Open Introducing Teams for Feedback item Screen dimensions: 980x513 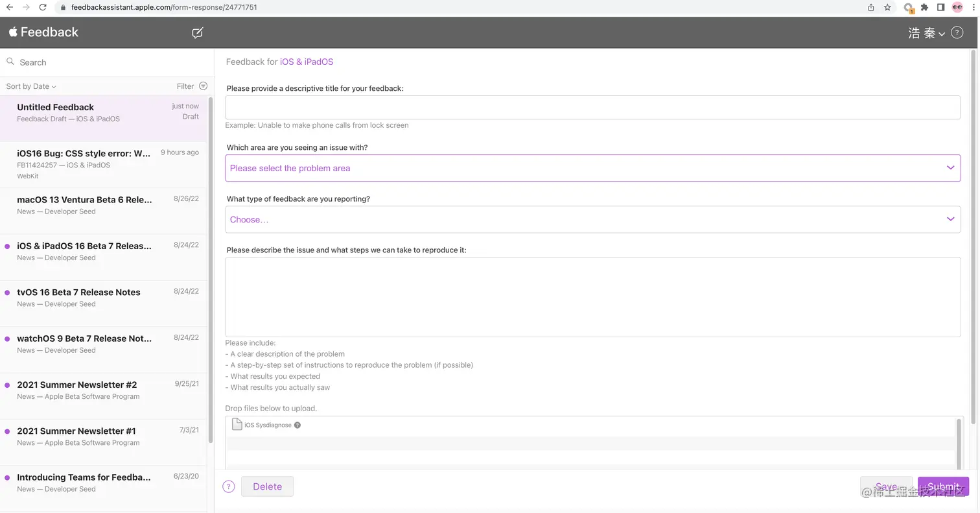[104, 489]
